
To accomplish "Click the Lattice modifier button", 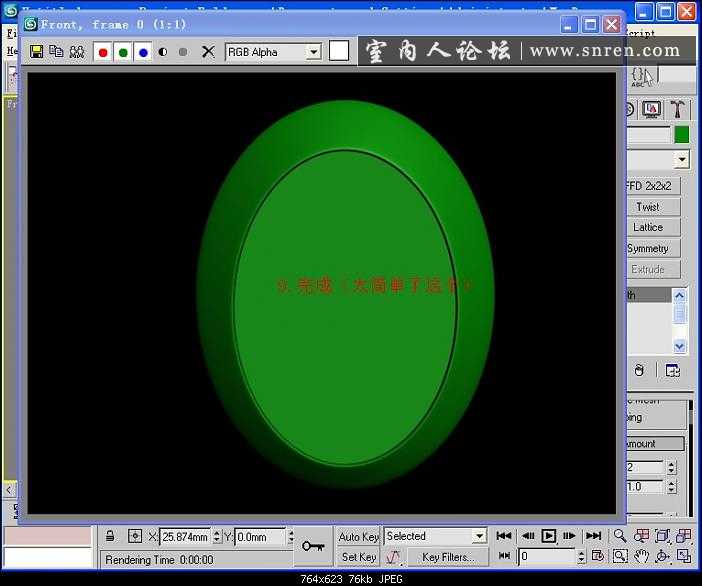I will click(648, 228).
